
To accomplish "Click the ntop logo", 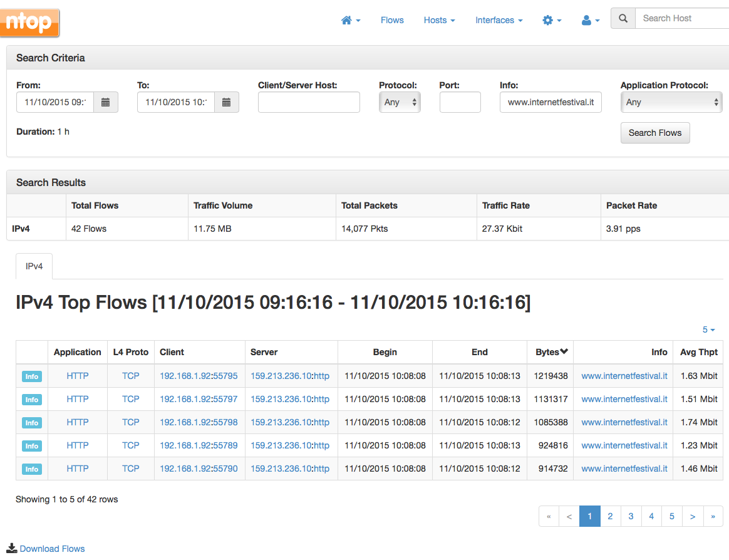I will click(x=29, y=23).
